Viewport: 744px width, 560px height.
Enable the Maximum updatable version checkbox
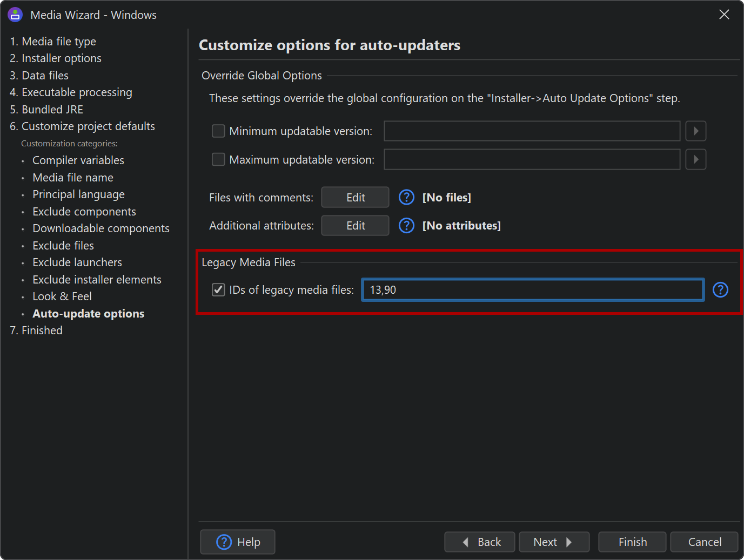tap(218, 160)
